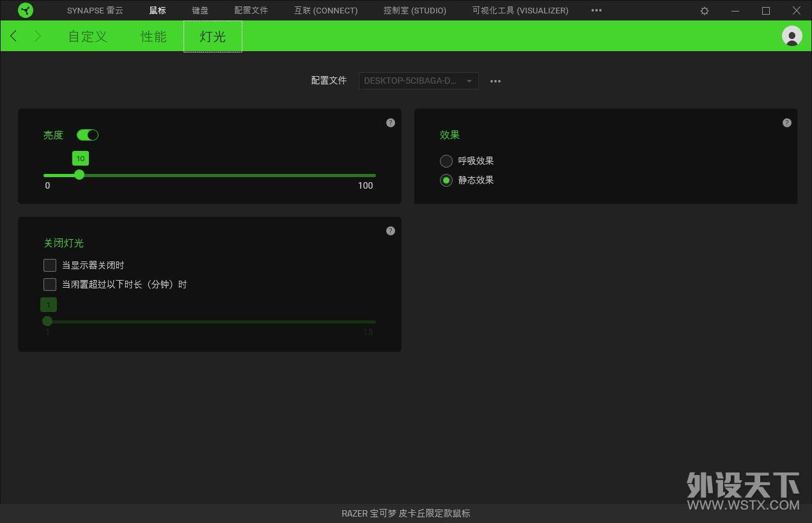The image size is (812, 523).
Task: Select 呼吸效果 radio option
Action: click(446, 161)
